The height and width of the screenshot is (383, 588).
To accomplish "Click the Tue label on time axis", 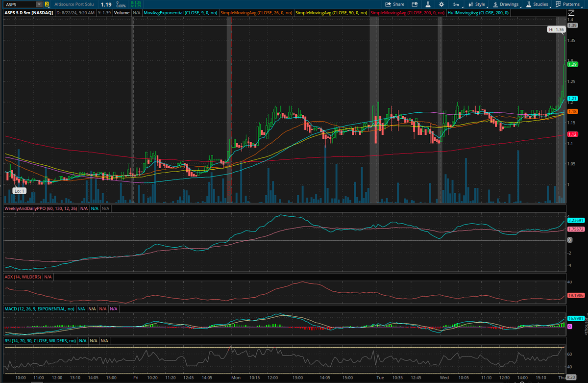I will 380,378.
